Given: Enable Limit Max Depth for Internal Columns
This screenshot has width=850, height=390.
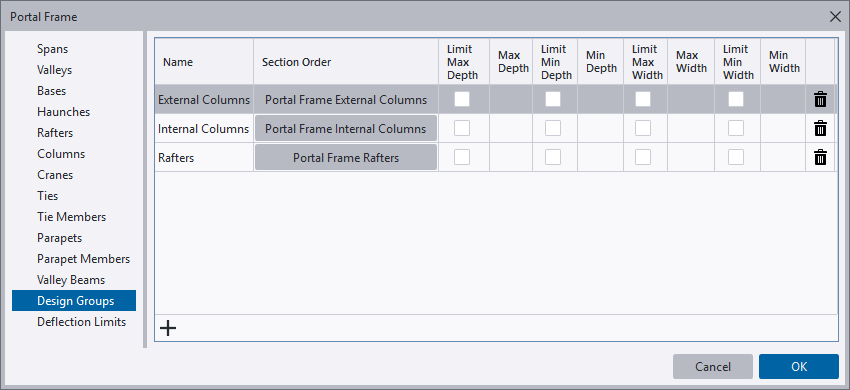Looking at the screenshot, I should pos(462,128).
